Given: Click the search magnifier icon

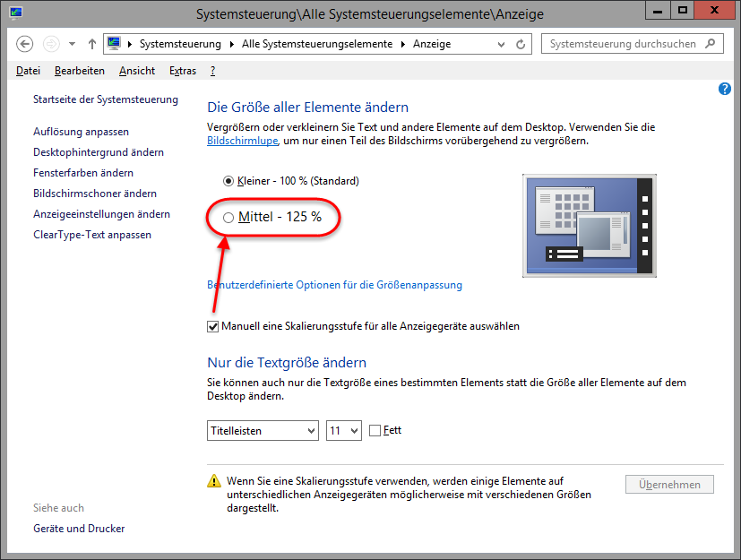Looking at the screenshot, I should click(711, 44).
